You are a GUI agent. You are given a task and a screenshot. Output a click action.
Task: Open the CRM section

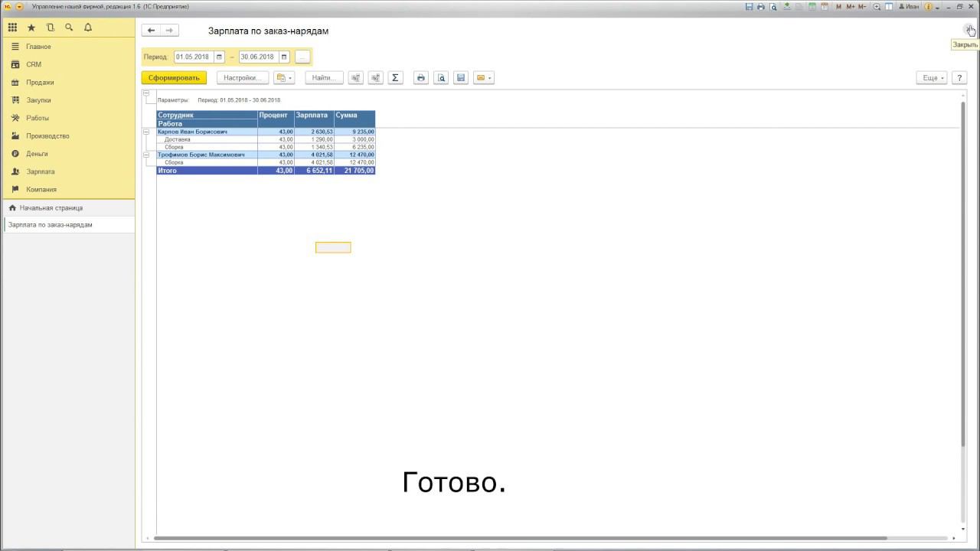pyautogui.click(x=69, y=64)
